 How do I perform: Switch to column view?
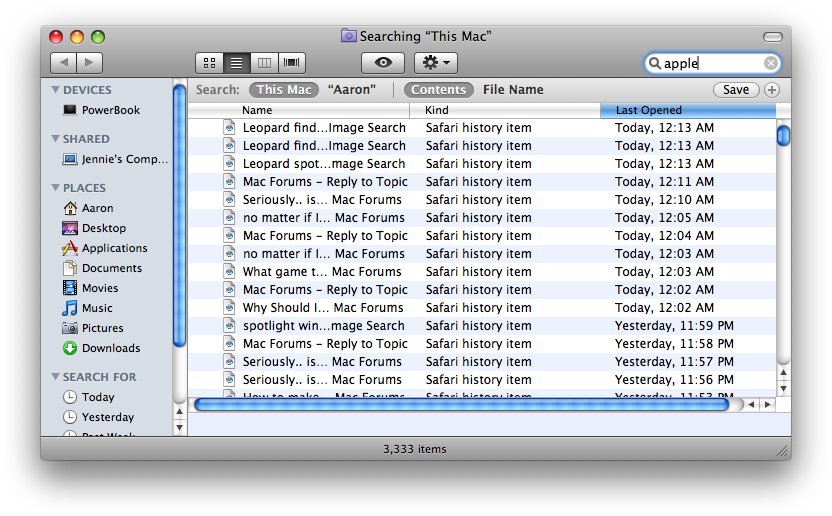pyautogui.click(x=264, y=63)
